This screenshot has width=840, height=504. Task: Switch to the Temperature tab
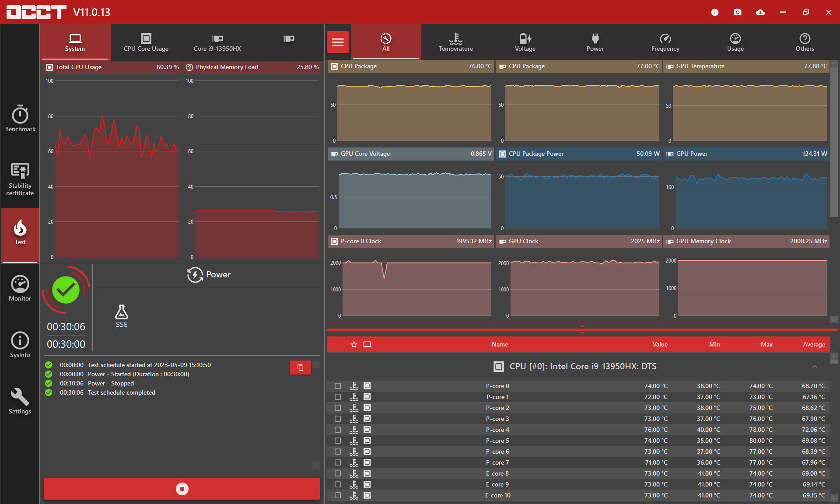pyautogui.click(x=456, y=42)
